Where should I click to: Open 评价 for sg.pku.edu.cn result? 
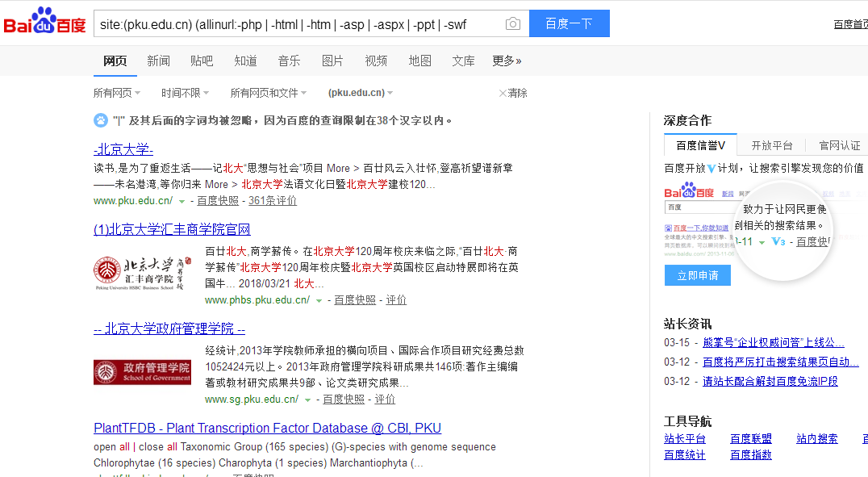click(385, 399)
